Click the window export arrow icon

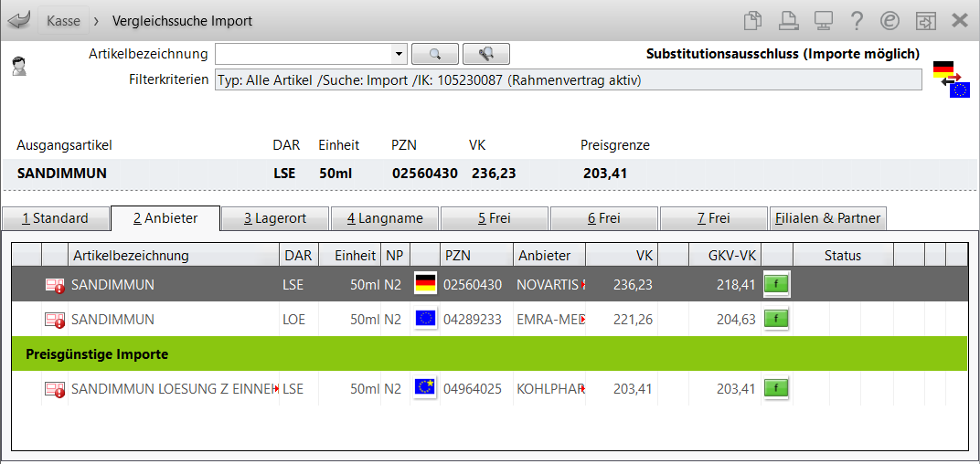tap(924, 21)
